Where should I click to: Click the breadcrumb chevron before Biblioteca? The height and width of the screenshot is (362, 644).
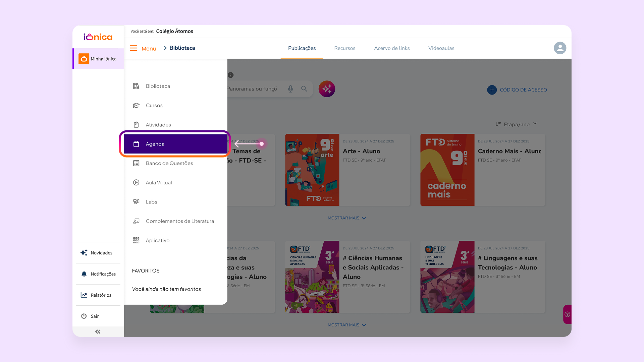[x=165, y=48]
